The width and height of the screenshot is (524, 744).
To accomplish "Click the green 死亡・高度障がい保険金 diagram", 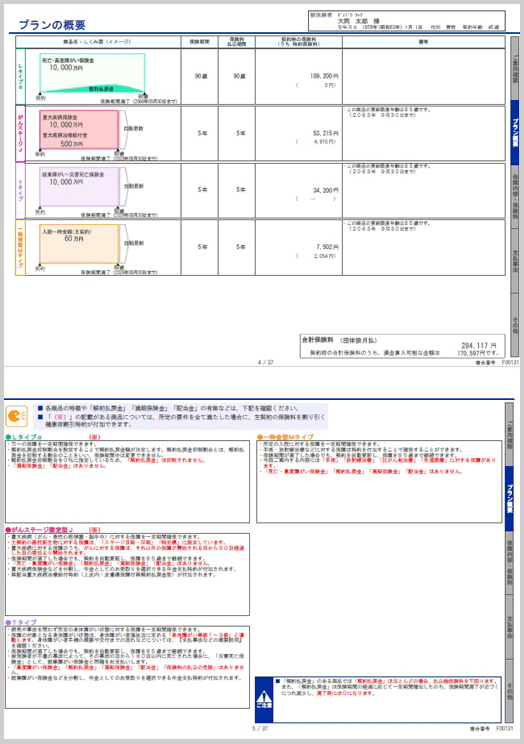I will pyautogui.click(x=92, y=73).
